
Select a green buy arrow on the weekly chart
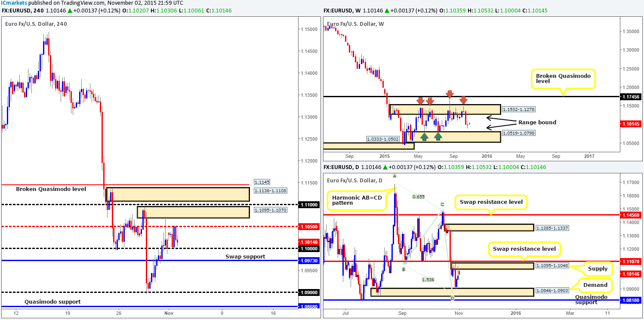point(425,136)
